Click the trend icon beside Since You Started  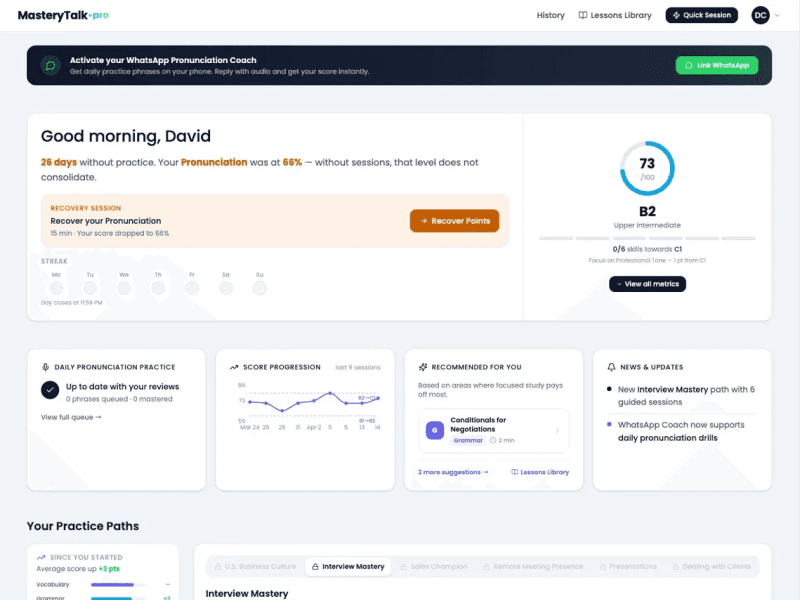click(x=41, y=557)
